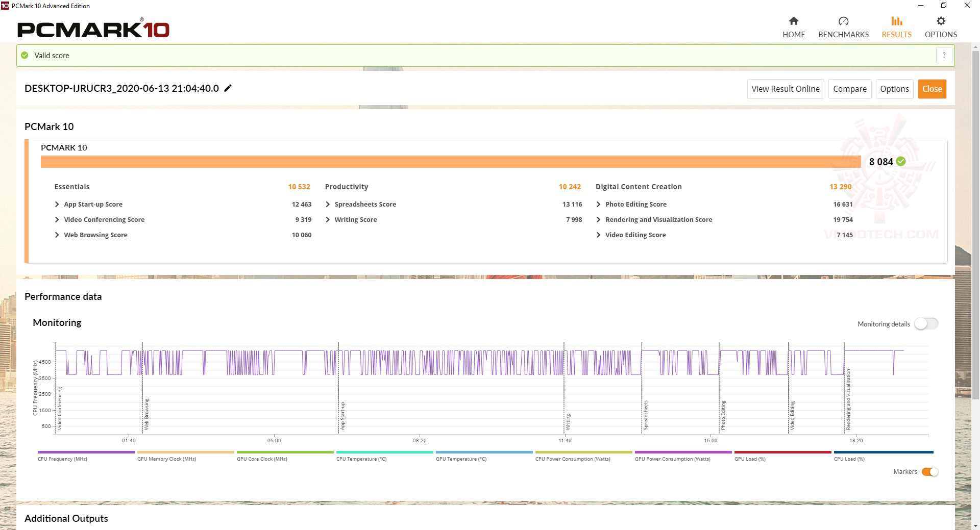
Task: Click View Result Online button
Action: [x=786, y=89]
